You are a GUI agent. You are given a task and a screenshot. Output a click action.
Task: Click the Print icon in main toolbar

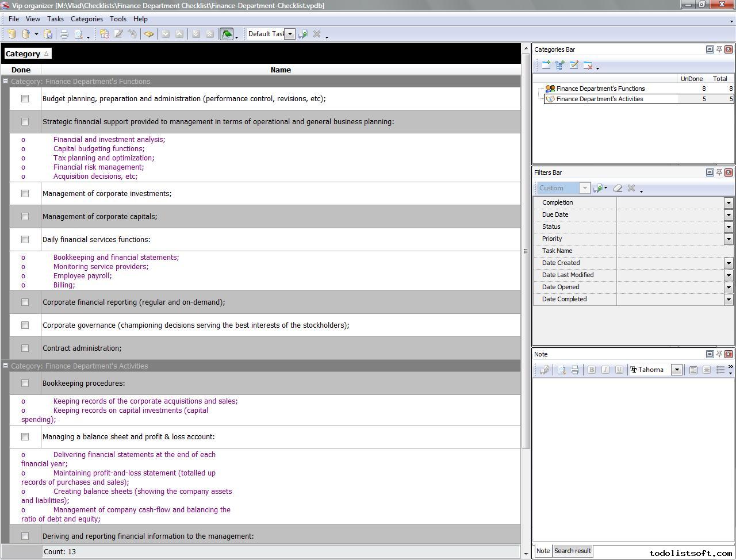coord(64,34)
